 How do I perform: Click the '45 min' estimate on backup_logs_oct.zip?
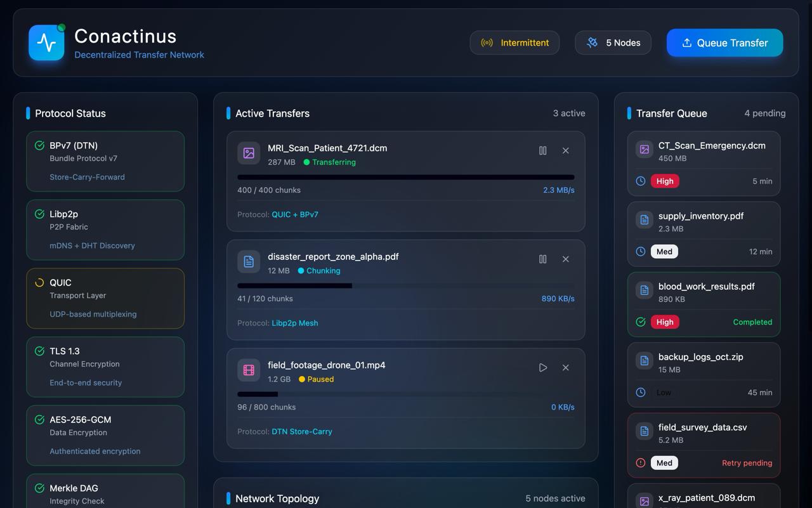coord(760,393)
